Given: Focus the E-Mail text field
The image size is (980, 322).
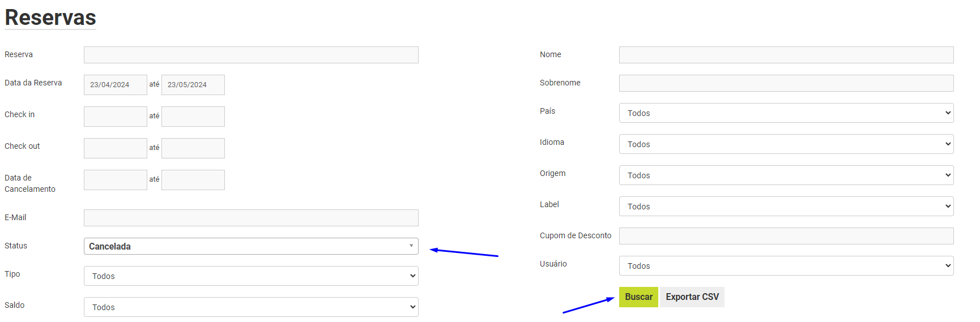Looking at the screenshot, I should [251, 218].
